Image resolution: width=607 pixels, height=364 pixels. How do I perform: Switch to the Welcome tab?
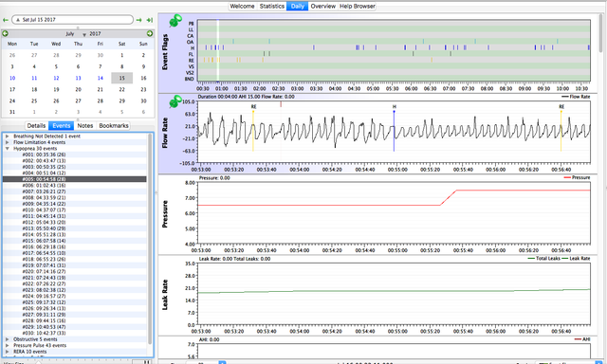pos(243,7)
